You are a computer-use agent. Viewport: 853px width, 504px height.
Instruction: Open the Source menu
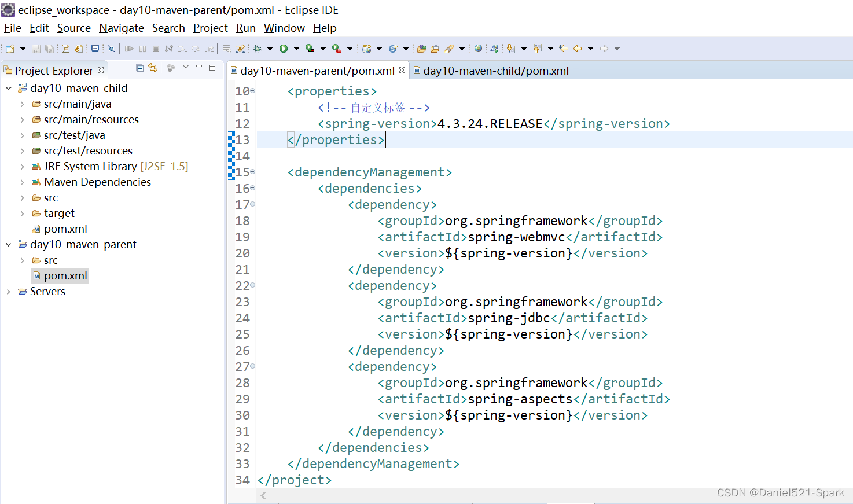click(74, 28)
